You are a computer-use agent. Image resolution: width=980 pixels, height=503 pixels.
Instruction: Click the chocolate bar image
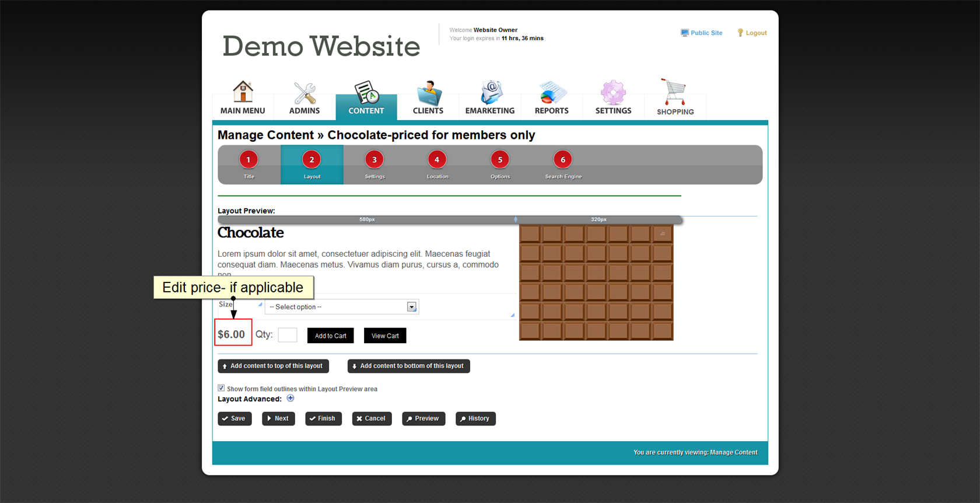(x=596, y=283)
